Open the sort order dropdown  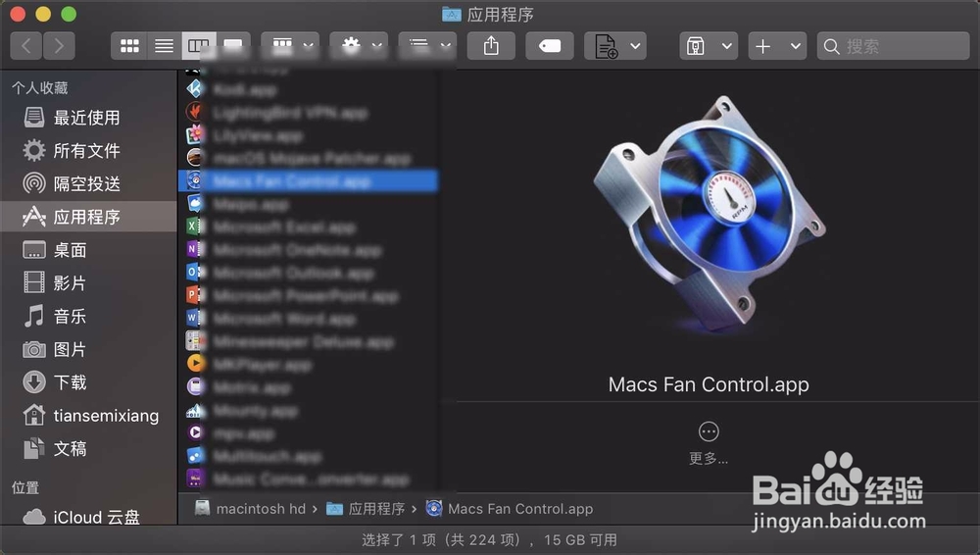coord(427,46)
